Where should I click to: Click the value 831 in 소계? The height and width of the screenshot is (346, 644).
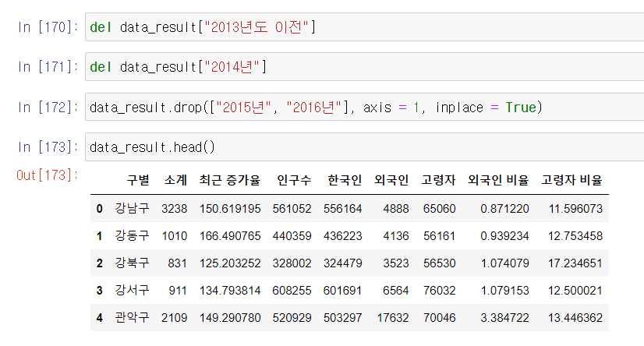pyautogui.click(x=178, y=263)
